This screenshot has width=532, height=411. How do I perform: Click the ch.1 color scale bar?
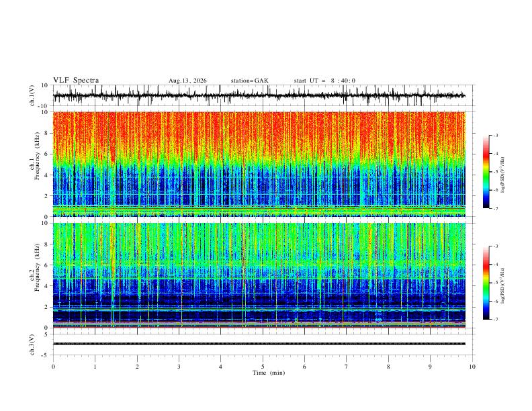pos(486,171)
